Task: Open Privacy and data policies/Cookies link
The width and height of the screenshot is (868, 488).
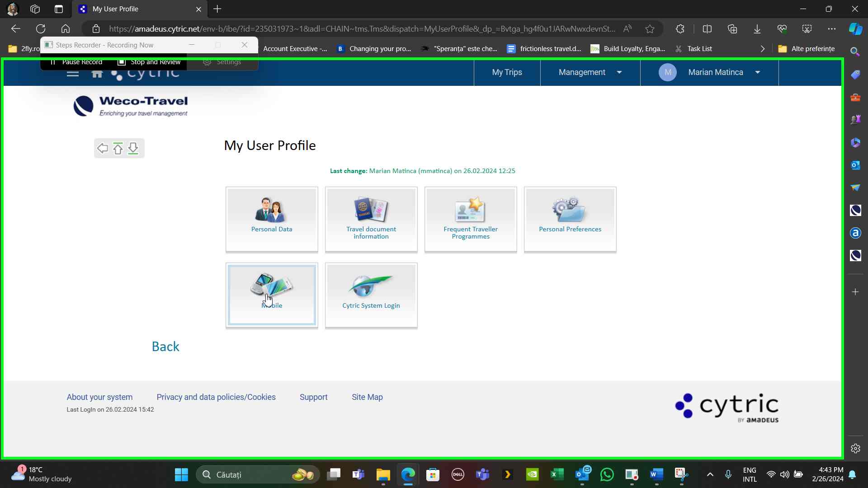Action: tap(216, 397)
